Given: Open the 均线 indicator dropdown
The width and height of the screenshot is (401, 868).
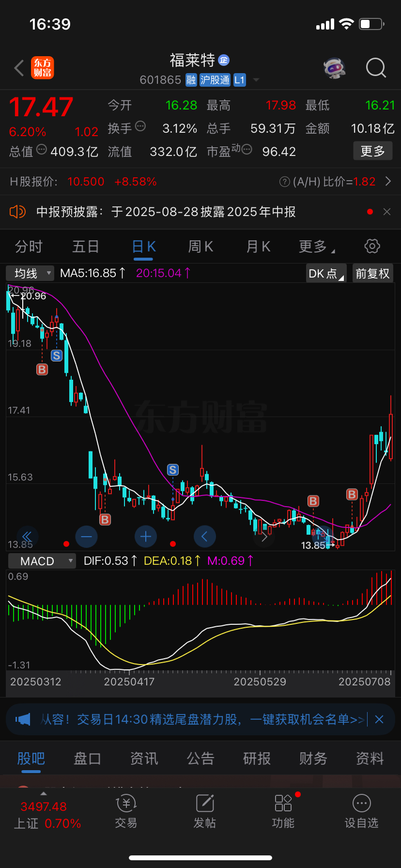Looking at the screenshot, I should pos(30,273).
